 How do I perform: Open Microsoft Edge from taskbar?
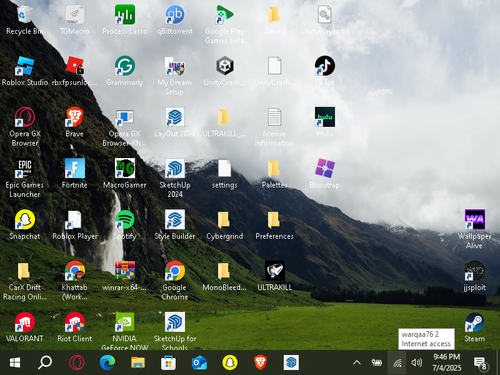click(x=107, y=362)
